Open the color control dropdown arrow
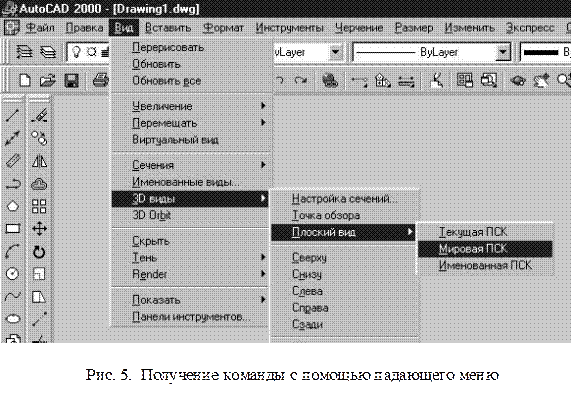582x412 pixels. (336, 52)
